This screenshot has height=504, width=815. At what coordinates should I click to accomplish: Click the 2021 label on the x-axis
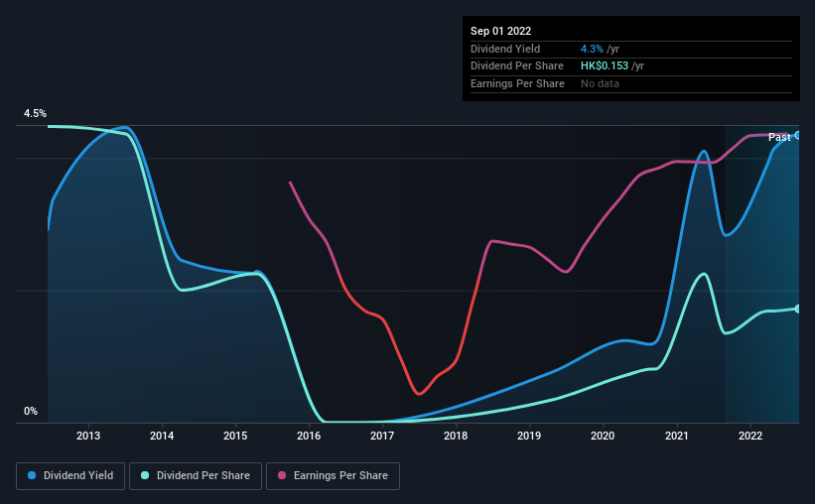click(677, 436)
